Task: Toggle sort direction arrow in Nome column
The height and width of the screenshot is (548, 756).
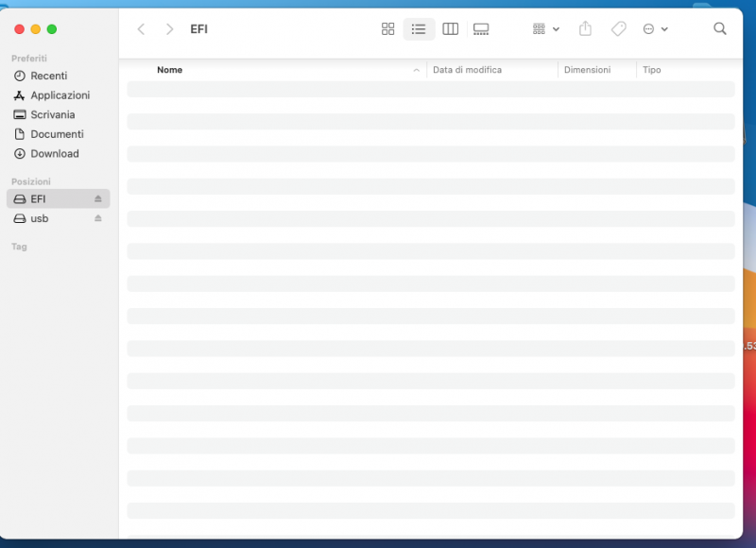Action: (416, 70)
